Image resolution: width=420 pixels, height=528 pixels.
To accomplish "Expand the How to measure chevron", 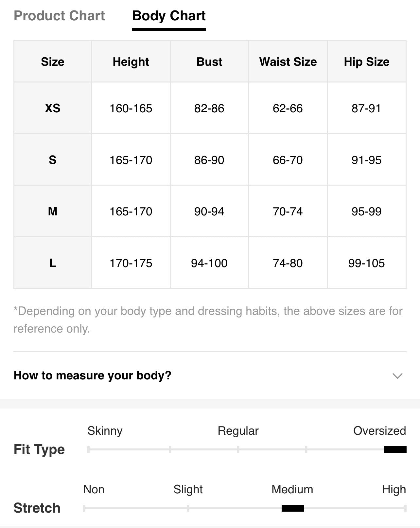I will point(397,376).
